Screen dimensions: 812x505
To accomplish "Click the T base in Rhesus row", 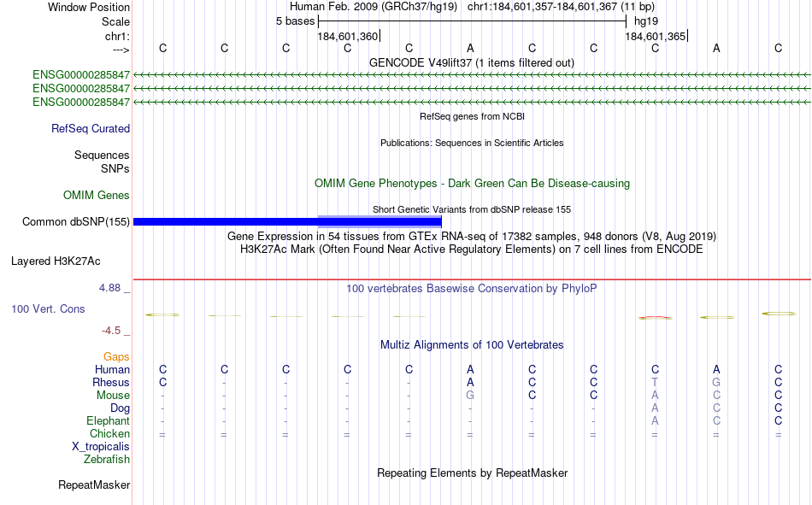I will point(655,382).
